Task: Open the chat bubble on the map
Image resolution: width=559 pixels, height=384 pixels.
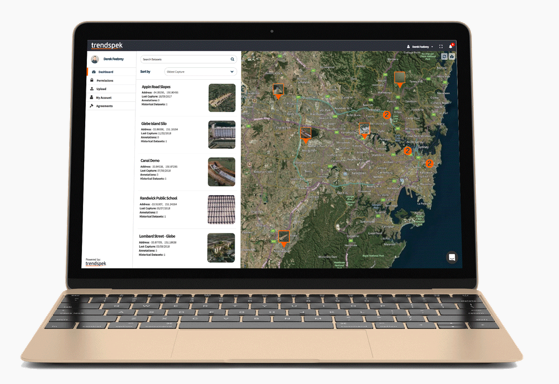Action: pyautogui.click(x=452, y=257)
